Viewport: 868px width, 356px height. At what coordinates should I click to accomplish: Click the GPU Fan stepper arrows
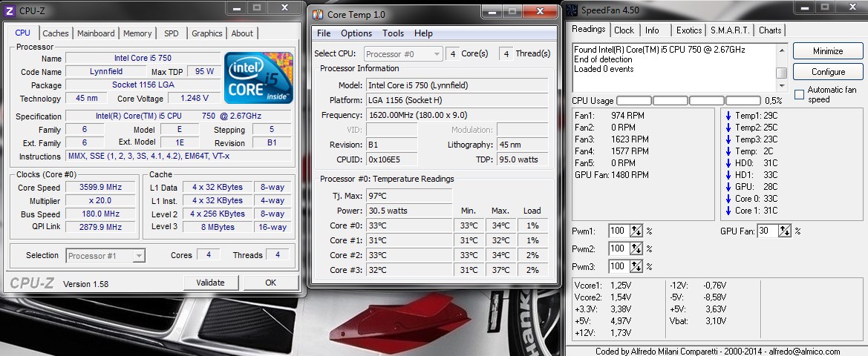click(x=785, y=231)
